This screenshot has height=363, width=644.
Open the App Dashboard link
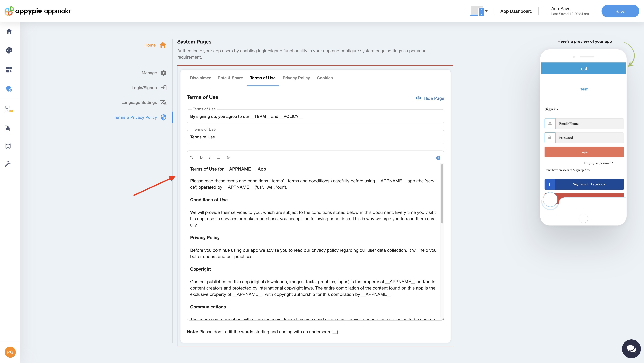point(516,11)
